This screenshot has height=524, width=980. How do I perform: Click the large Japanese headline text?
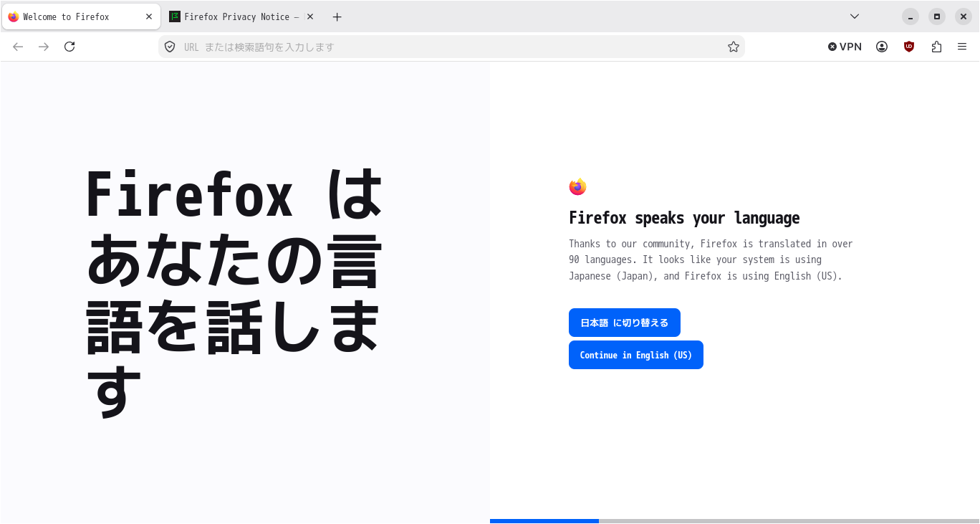(x=234, y=292)
